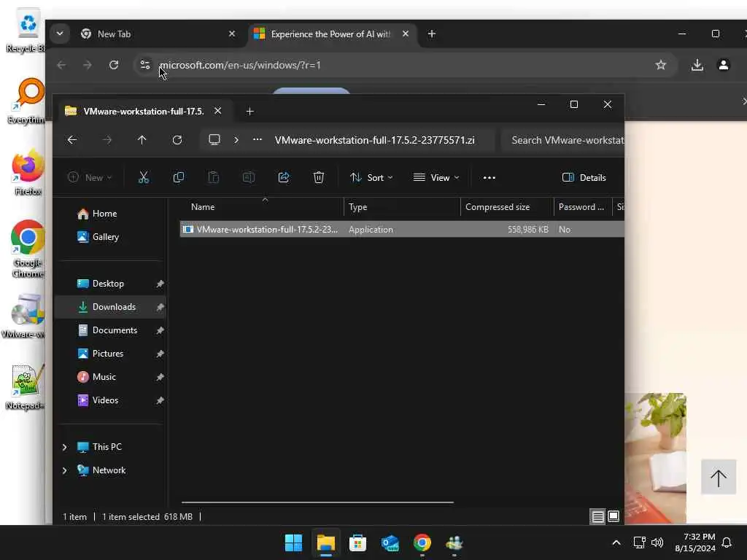Click the Delete trash icon in File Explorer
This screenshot has height=560, width=747.
319,178
